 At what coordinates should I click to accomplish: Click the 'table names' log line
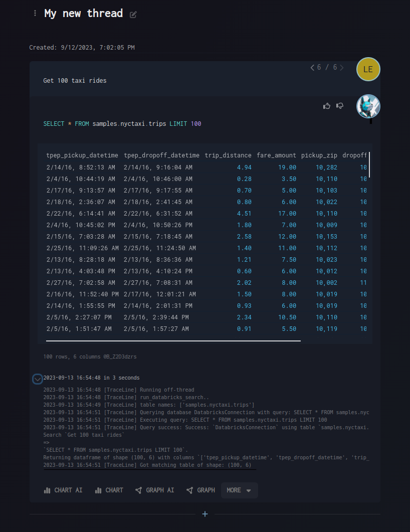(x=149, y=405)
